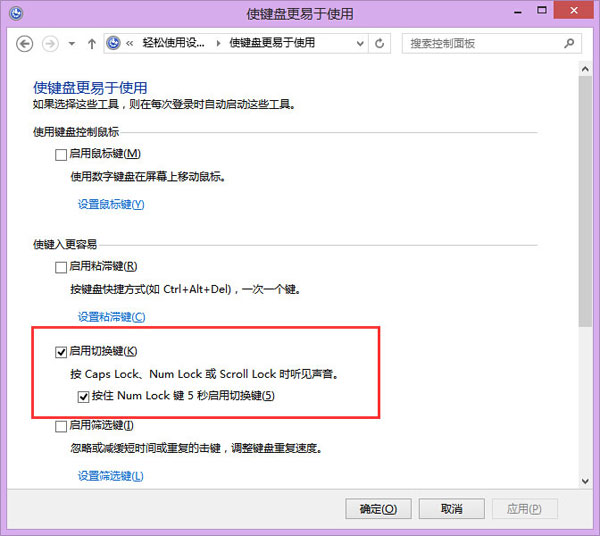The width and height of the screenshot is (600, 536).
Task: Click the search magnifier icon
Action: click(569, 44)
